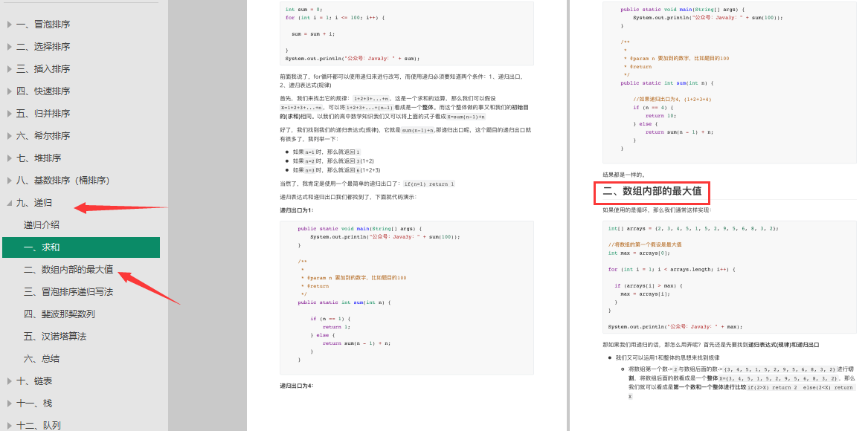Viewport: 868px width, 431px height.
Task: Click the 结果都是一样的。 sentence
Action: pos(625,175)
